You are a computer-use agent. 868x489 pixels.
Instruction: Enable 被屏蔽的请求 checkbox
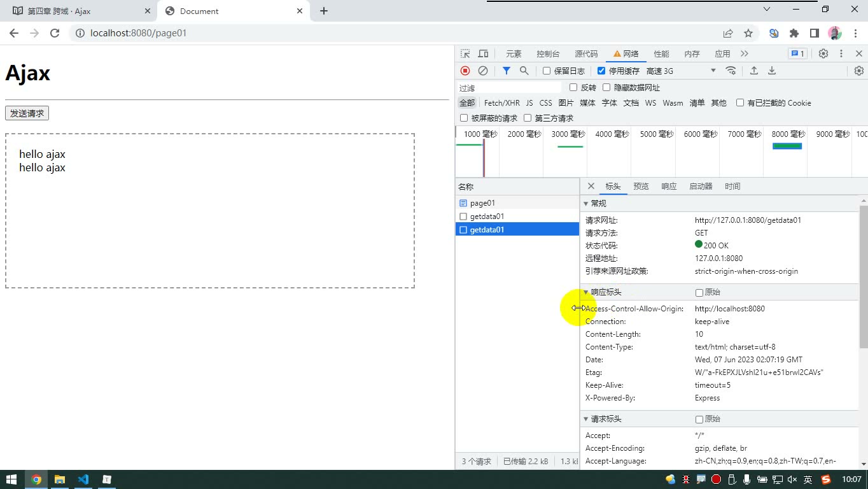click(464, 118)
